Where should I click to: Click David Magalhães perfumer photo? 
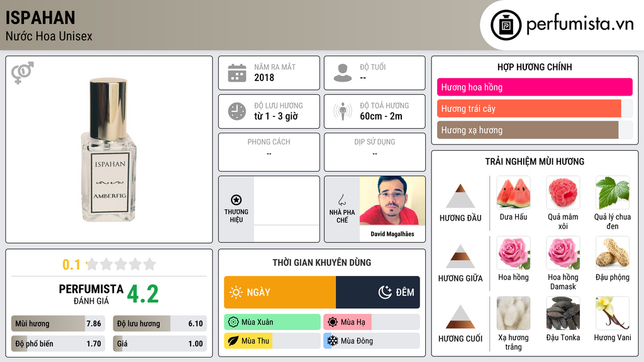[x=392, y=200]
